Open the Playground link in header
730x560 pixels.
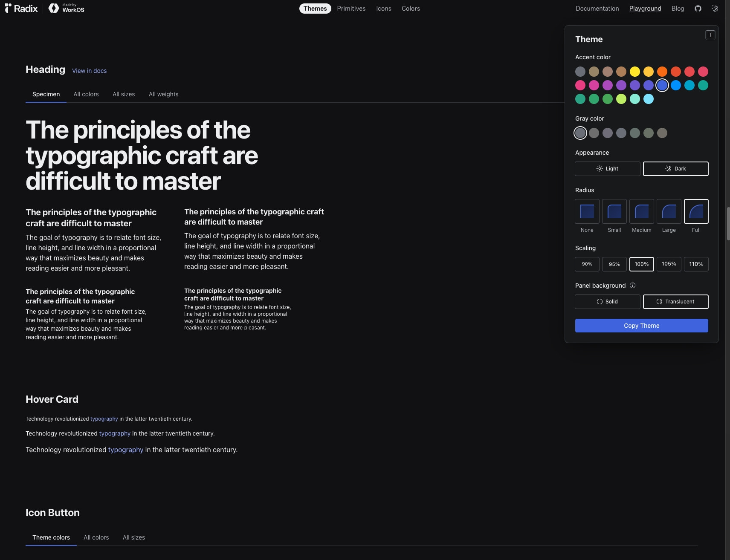pyautogui.click(x=645, y=9)
